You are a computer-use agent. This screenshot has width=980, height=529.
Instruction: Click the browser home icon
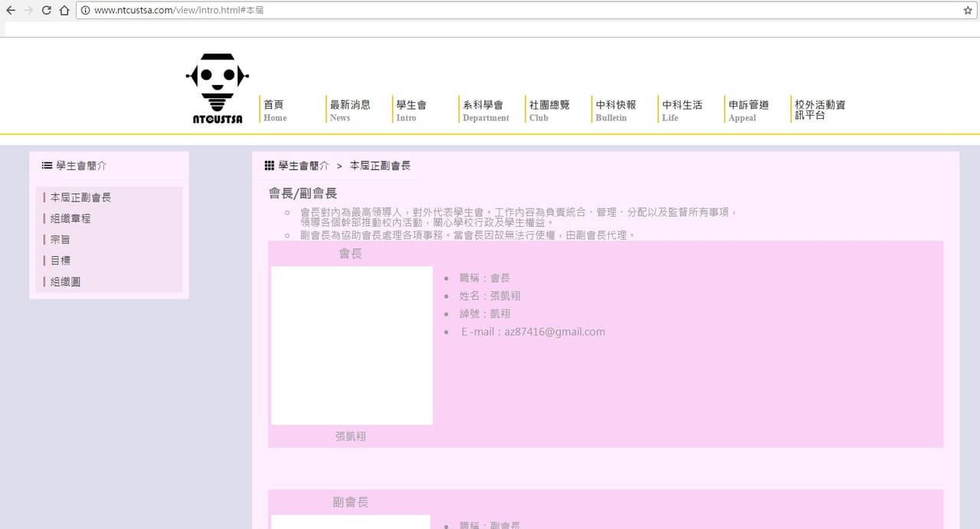(x=64, y=10)
